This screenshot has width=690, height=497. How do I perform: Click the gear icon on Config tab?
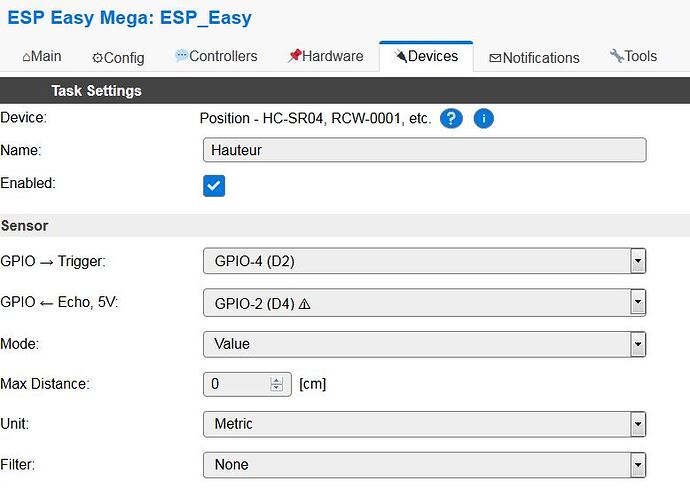point(97,58)
